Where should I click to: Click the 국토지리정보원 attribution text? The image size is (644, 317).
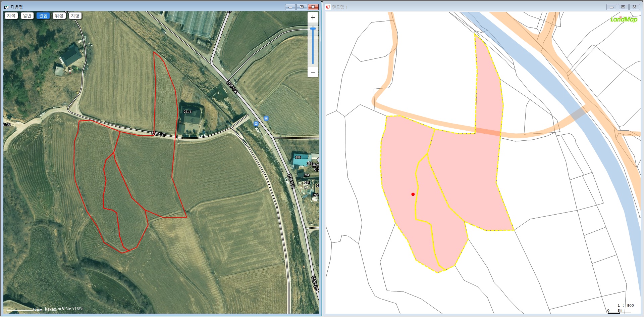point(71,309)
